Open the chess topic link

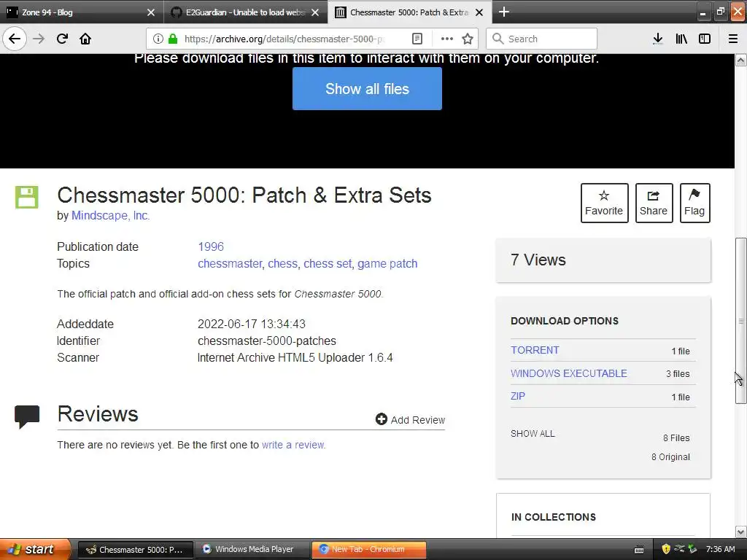coord(282,264)
